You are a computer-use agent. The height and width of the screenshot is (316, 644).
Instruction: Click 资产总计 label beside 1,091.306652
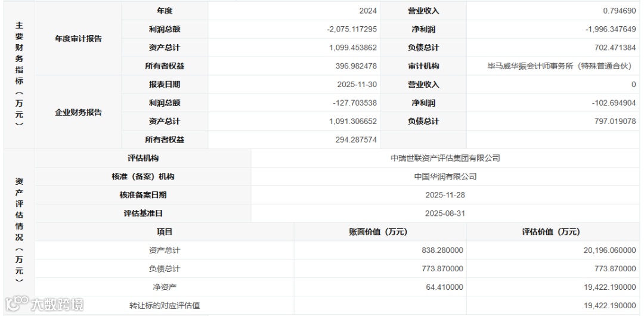165,122
